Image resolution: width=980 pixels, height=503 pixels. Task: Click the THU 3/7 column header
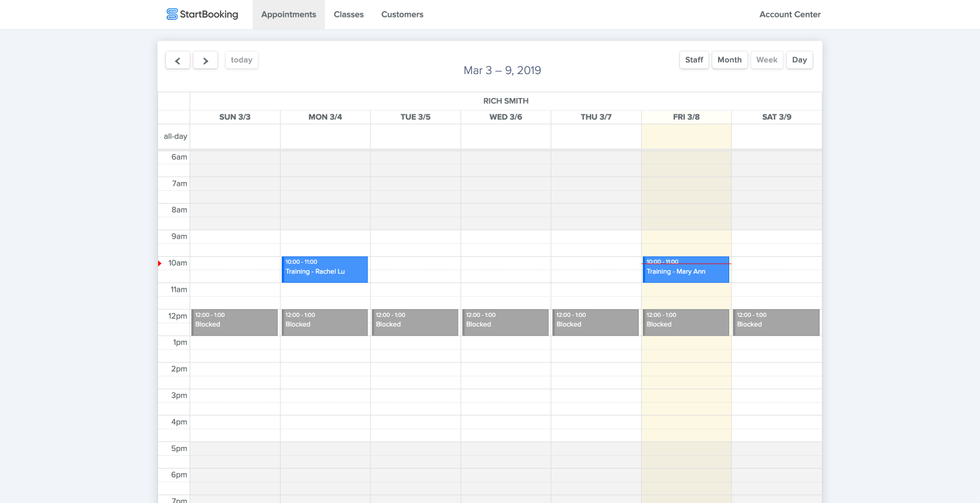(x=596, y=117)
